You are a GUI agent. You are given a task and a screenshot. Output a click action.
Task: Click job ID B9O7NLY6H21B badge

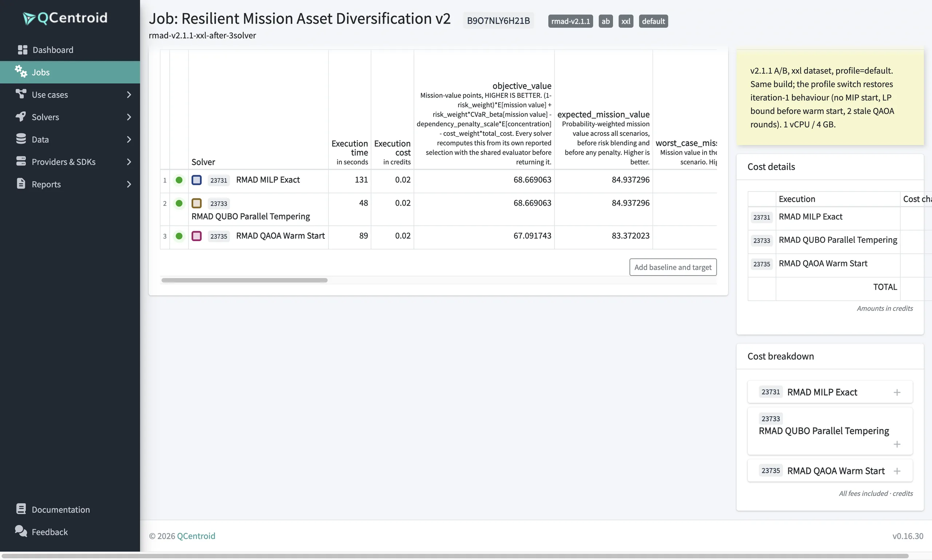pyautogui.click(x=498, y=21)
